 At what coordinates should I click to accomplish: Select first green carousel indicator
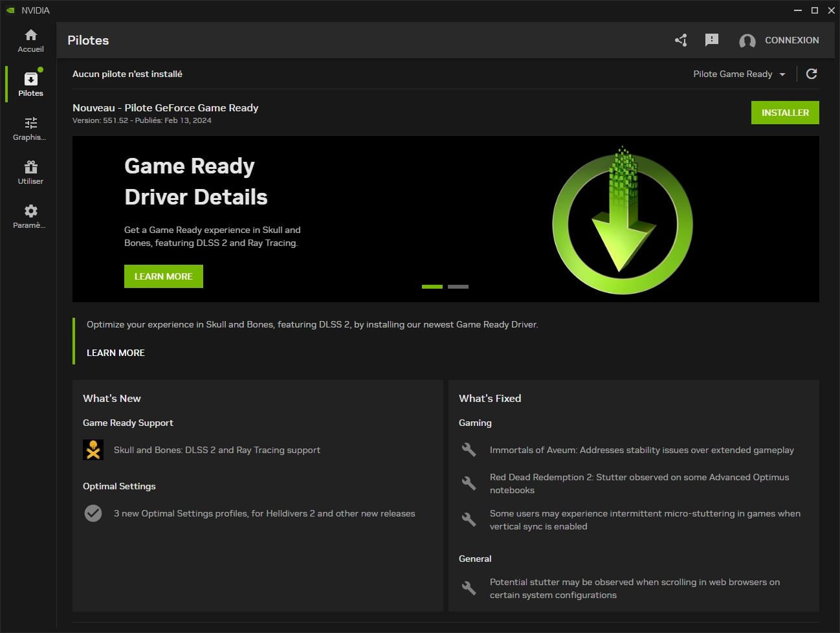[432, 287]
